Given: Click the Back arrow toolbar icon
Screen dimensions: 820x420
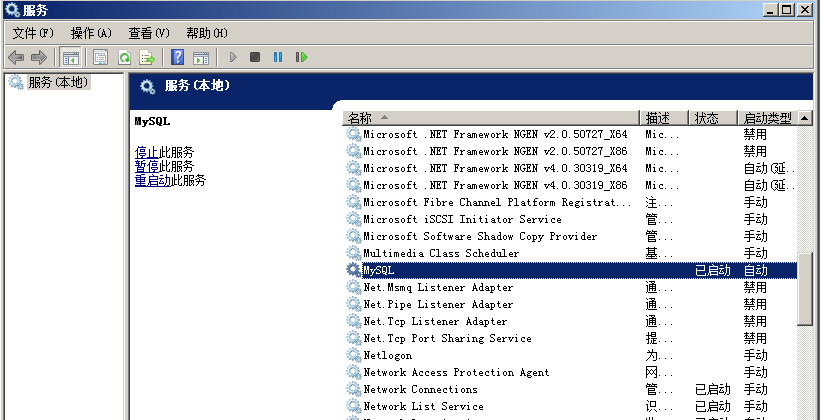Looking at the screenshot, I should (x=16, y=57).
